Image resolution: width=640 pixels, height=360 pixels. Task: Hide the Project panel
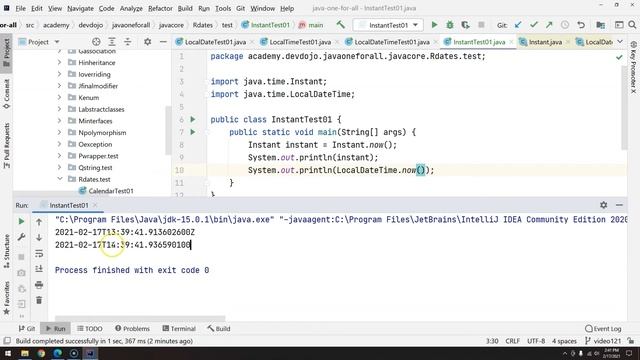(163, 42)
